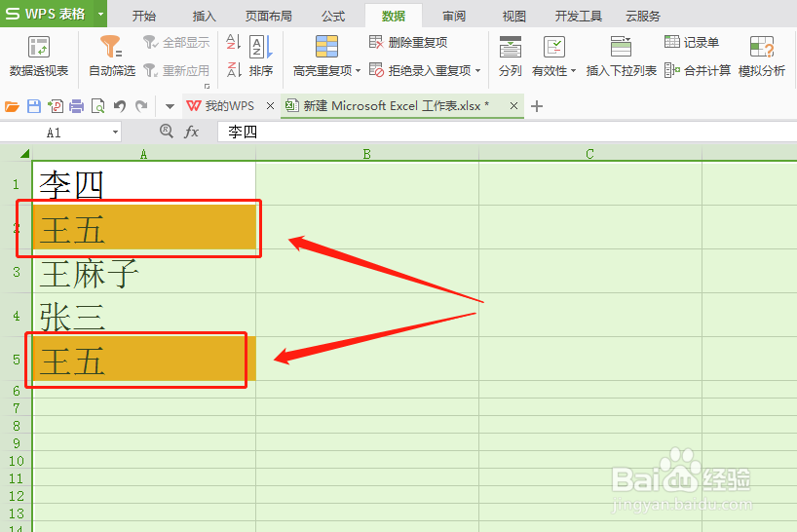797x532 pixels.
Task: Switch to 我的WPS document tab
Action: (220, 105)
